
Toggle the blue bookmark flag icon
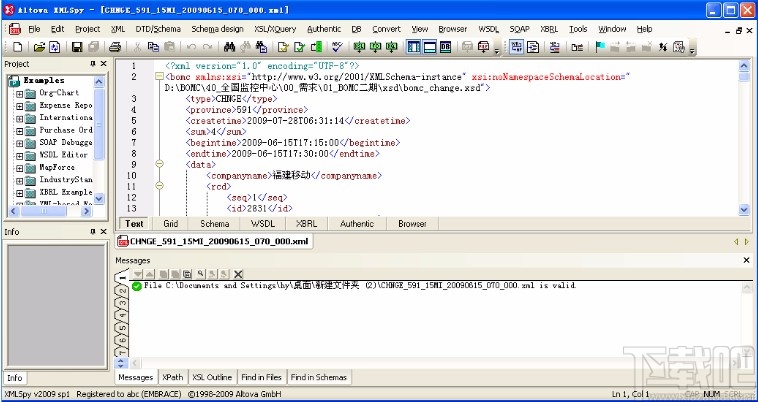[x=600, y=47]
